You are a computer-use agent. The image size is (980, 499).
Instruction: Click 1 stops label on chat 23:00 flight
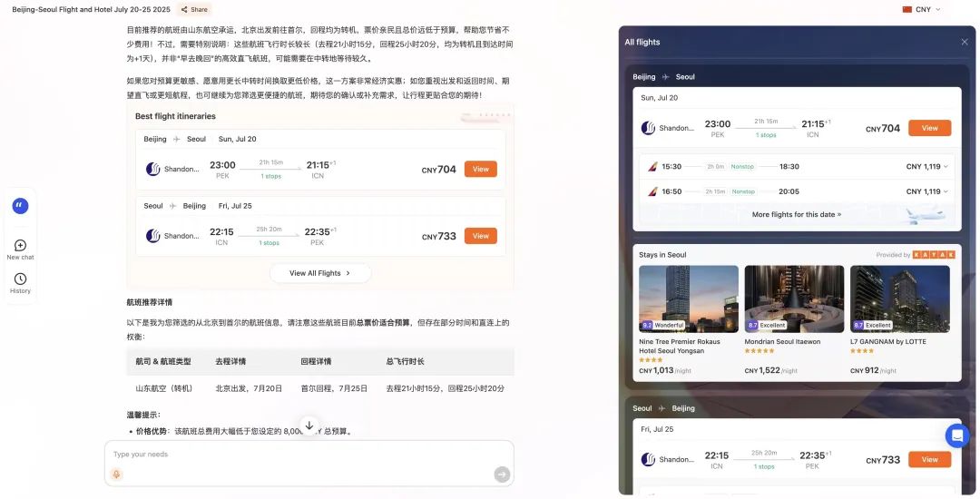270,177
